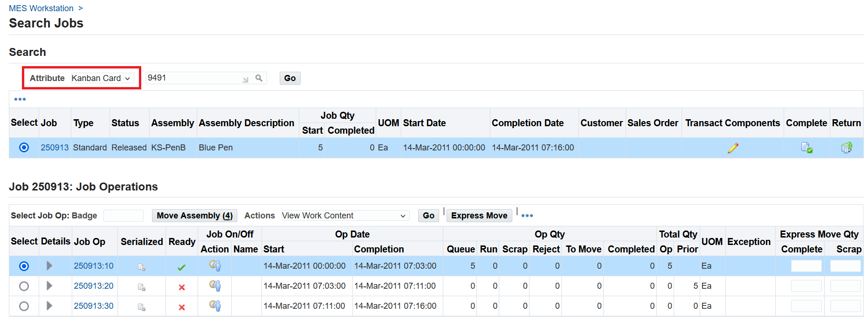
Task: Expand details for operation 250913:10
Action: pyautogui.click(x=49, y=266)
